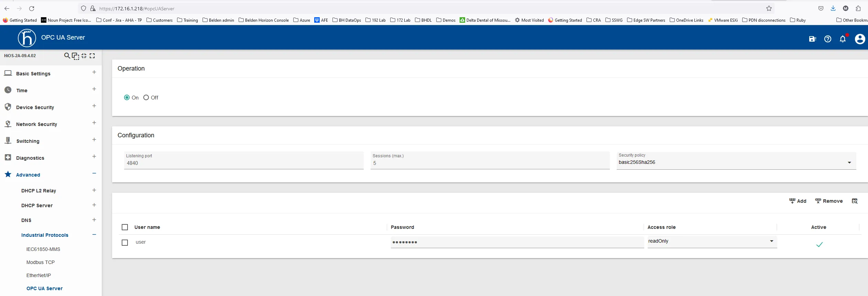Click the HiOS-2A-09.4.02 version label
868x296 pixels.
click(20, 55)
